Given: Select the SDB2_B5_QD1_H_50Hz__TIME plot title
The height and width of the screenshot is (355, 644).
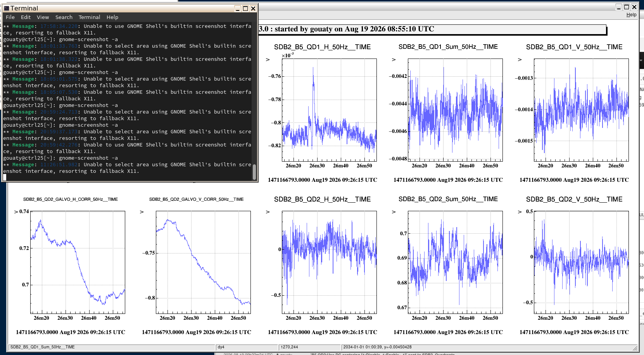Looking at the screenshot, I should (x=322, y=47).
